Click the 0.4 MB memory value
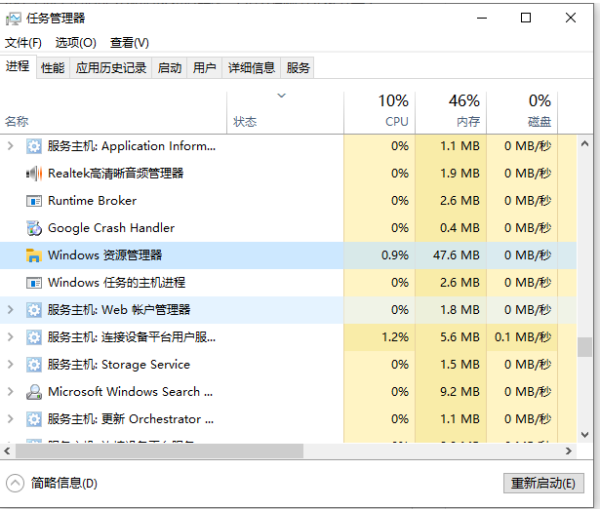Image resolution: width=600 pixels, height=509 pixels. [460, 228]
